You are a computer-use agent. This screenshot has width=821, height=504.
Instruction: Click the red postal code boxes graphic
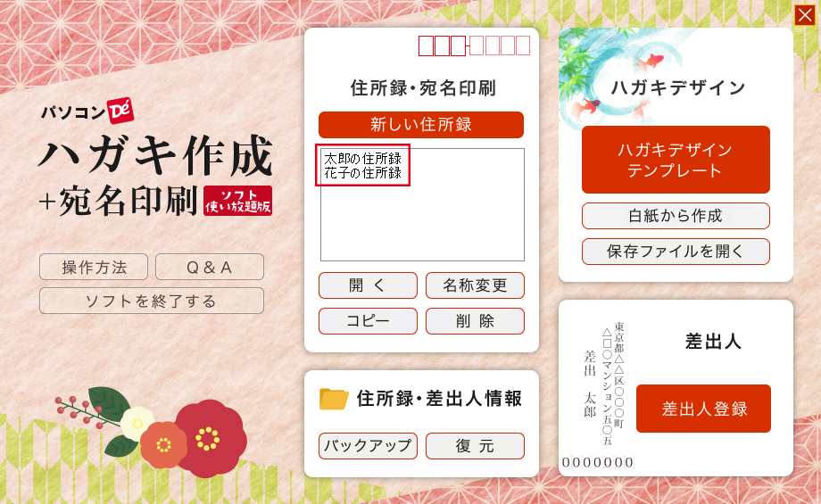point(474,45)
